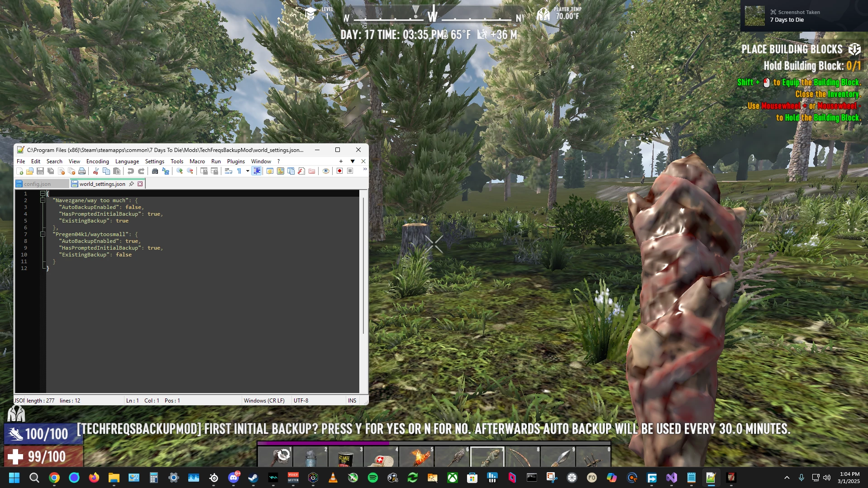This screenshot has width=868, height=488.
Task: Open the Windows Start button
Action: (14, 478)
